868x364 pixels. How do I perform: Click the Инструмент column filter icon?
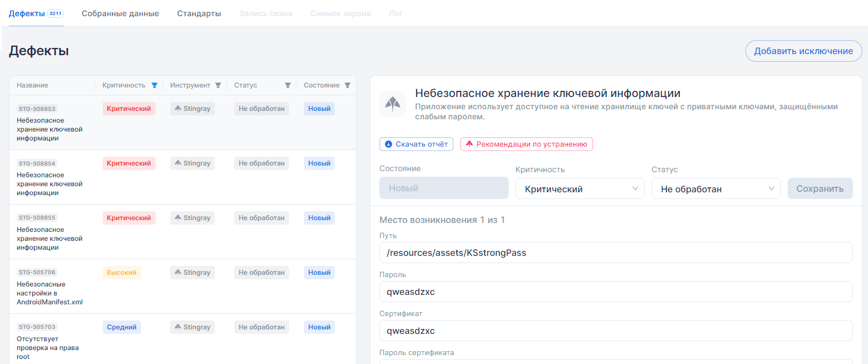[x=218, y=85]
